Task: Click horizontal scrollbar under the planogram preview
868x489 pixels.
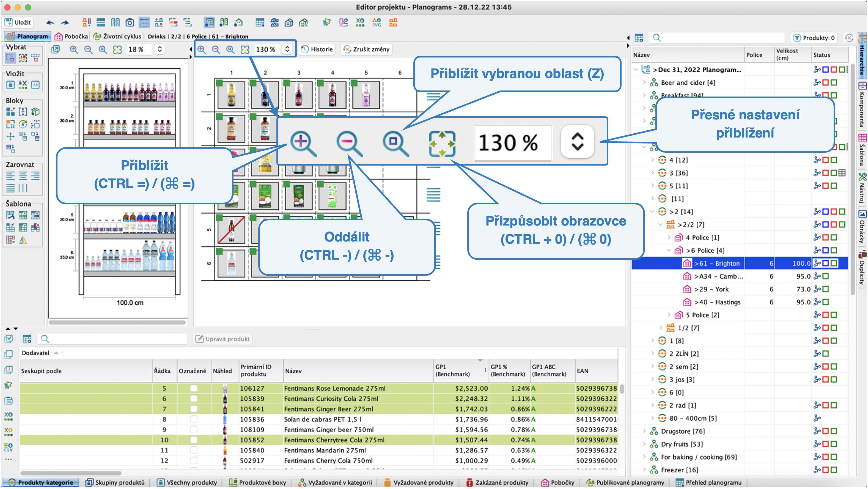Action: coord(117,323)
